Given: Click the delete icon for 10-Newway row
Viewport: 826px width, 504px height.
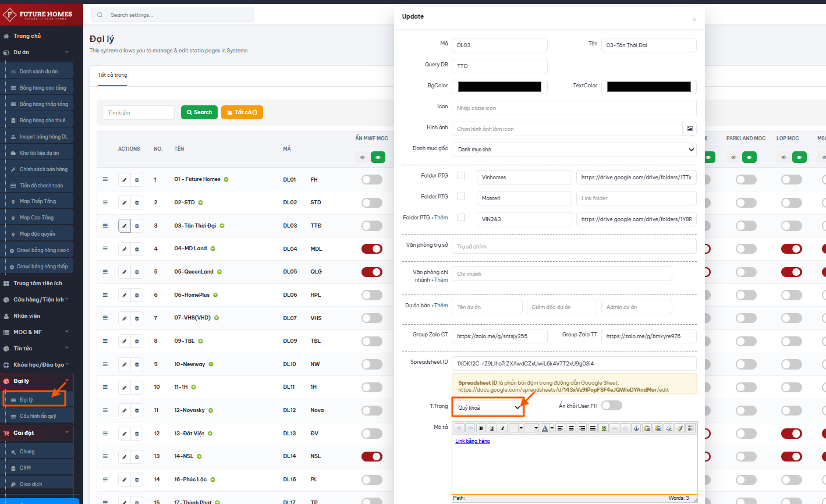Looking at the screenshot, I should point(137,364).
